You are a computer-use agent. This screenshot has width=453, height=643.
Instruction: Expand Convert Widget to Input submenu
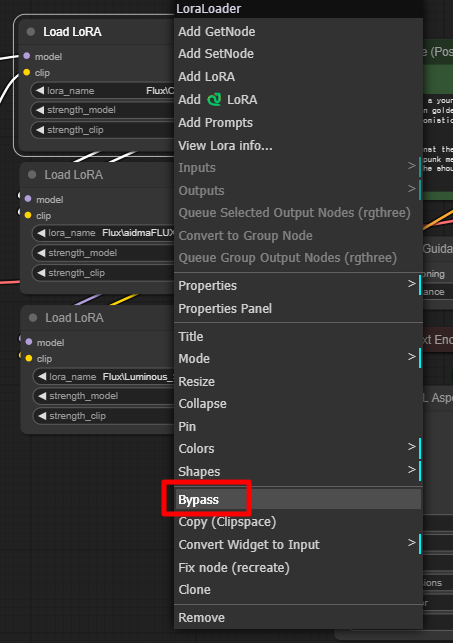[298, 545]
